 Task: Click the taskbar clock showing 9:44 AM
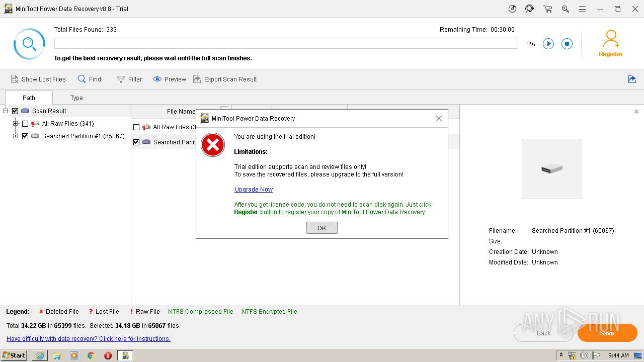click(618, 355)
